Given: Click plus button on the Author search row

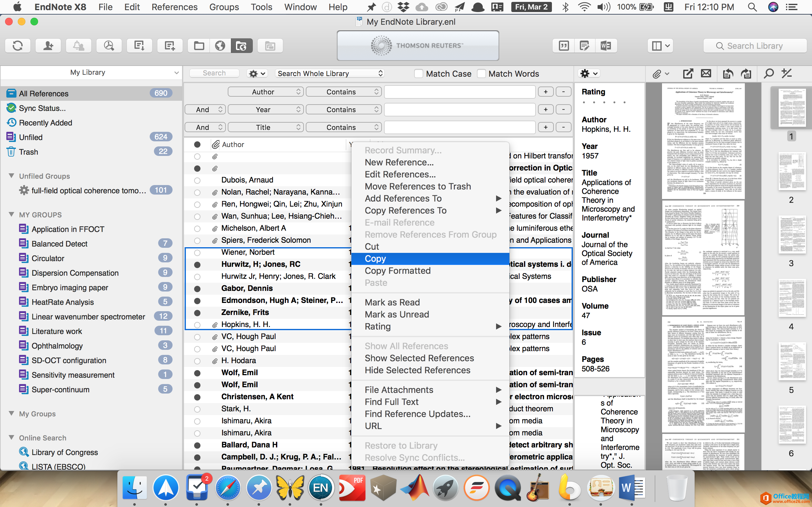Looking at the screenshot, I should click(546, 92).
